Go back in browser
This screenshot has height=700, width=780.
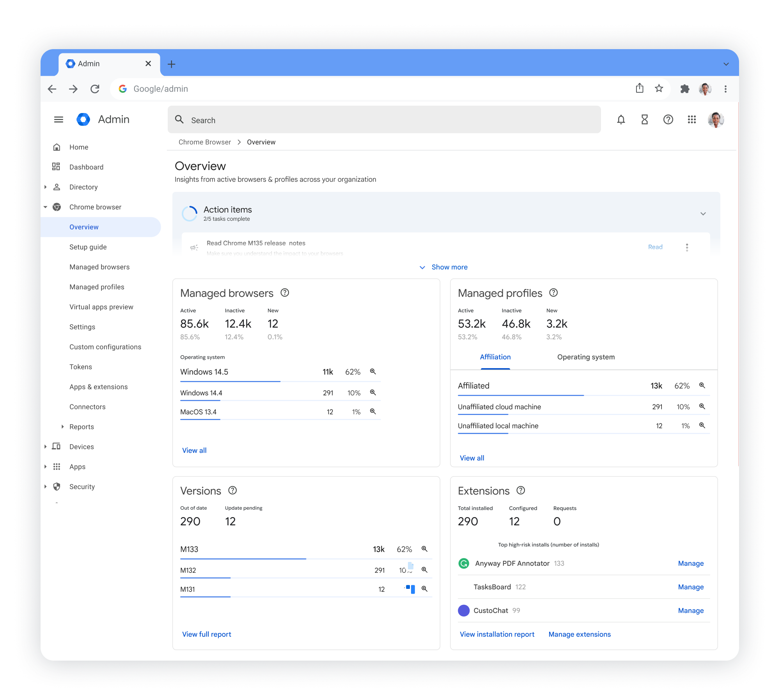(52, 89)
